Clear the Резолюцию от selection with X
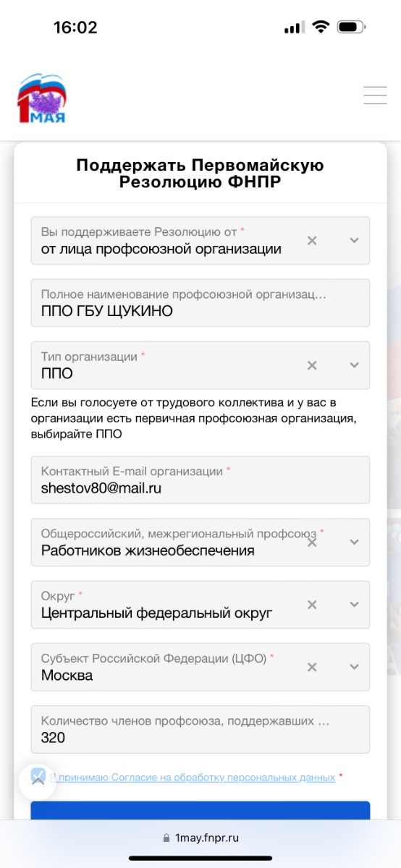 pos(312,240)
